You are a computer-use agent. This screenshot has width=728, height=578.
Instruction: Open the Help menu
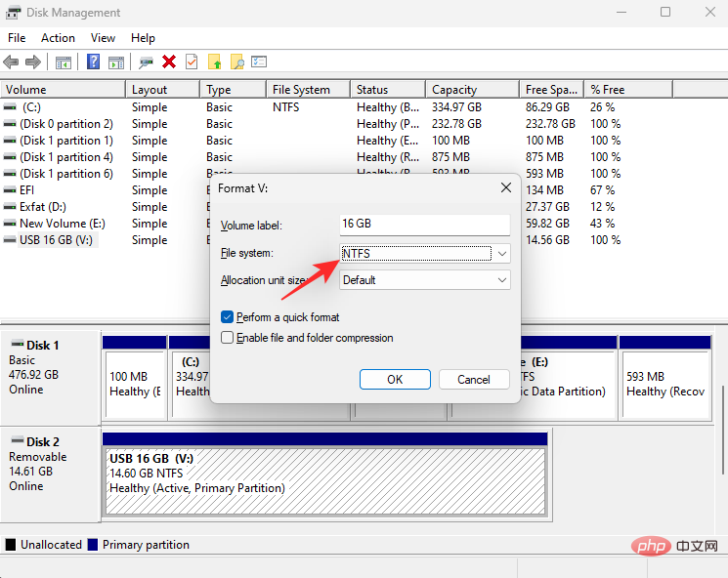coord(143,38)
